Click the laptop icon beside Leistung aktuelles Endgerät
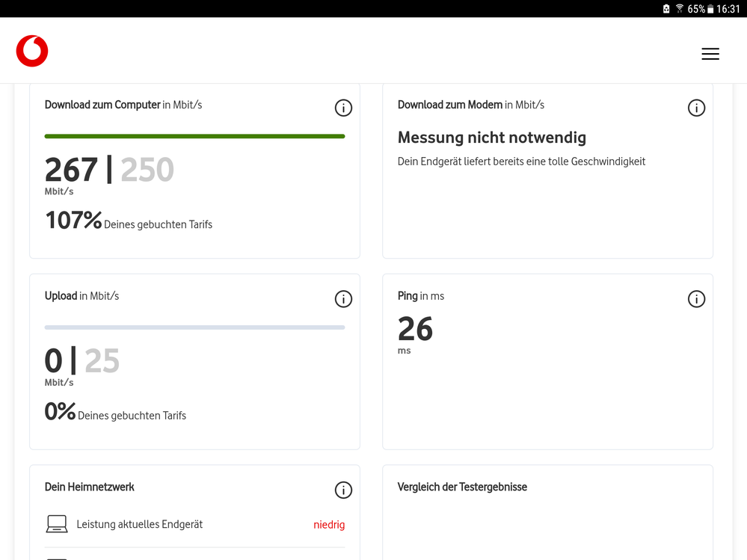The height and width of the screenshot is (560, 747). (57, 524)
